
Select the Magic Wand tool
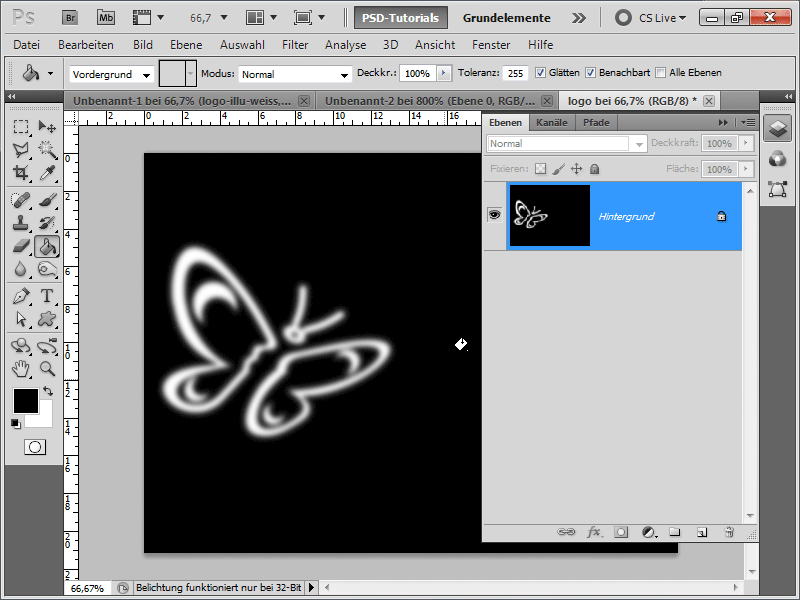point(47,149)
